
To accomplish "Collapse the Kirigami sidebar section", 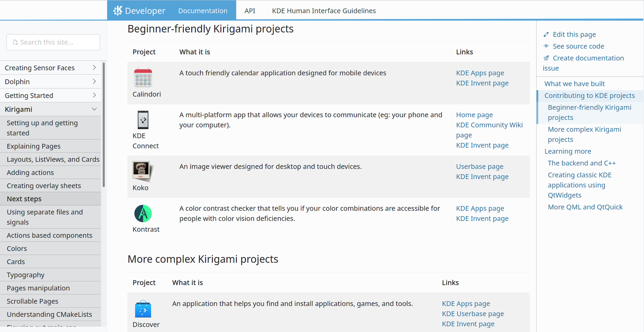I will [94, 109].
